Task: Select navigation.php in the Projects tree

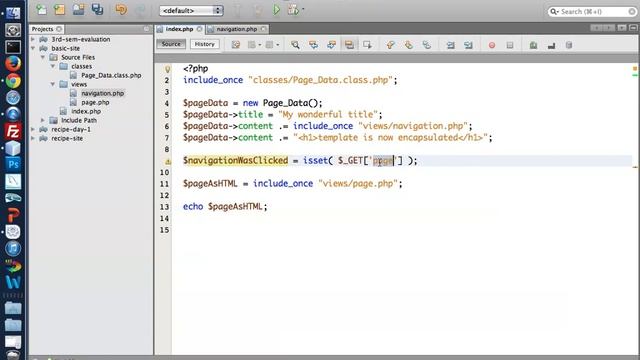Action: (102, 93)
